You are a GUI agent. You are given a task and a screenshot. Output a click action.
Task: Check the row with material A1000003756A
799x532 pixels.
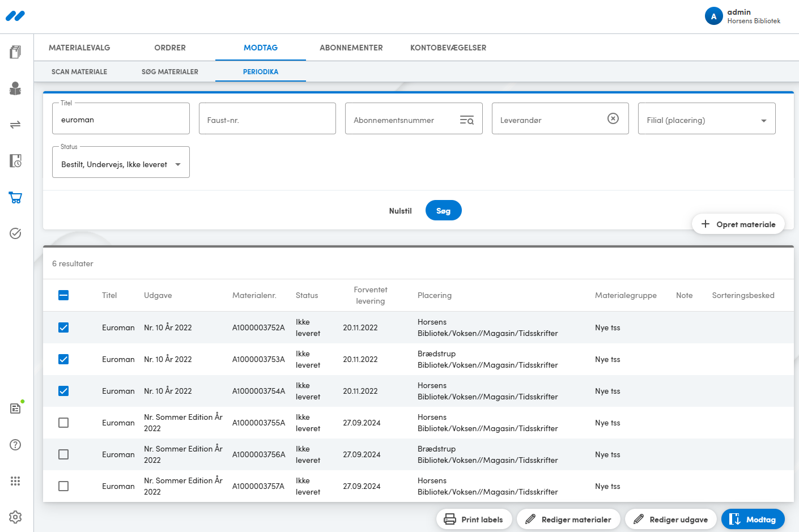tap(63, 454)
